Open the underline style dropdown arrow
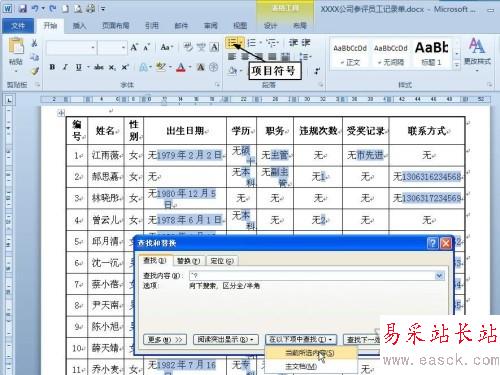The height and width of the screenshot is (375, 500). 88,67
